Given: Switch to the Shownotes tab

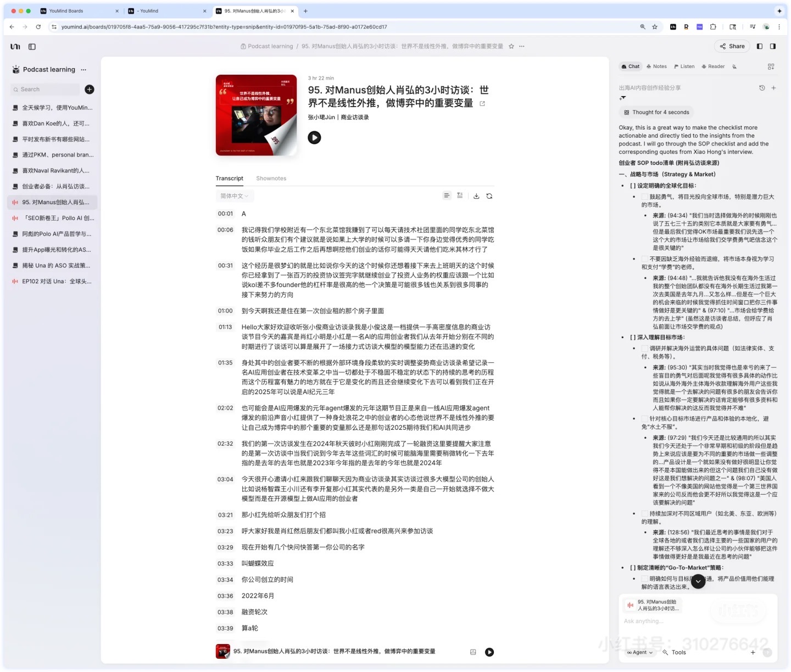Looking at the screenshot, I should (271, 178).
